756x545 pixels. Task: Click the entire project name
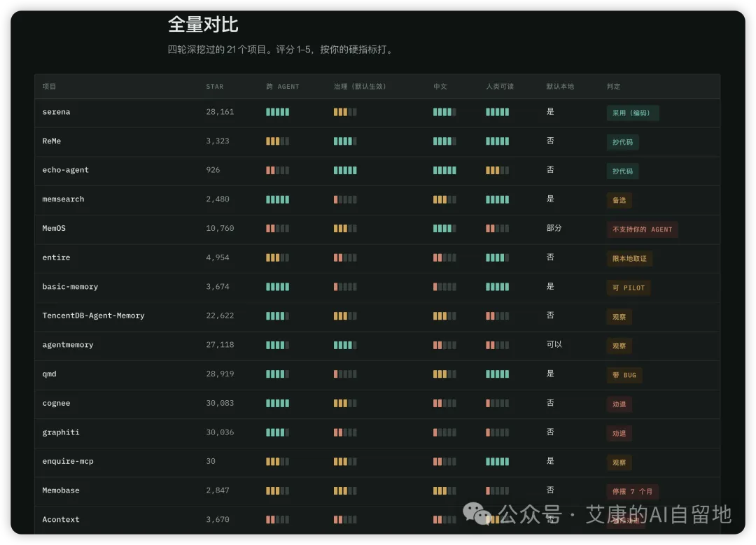tap(57, 257)
